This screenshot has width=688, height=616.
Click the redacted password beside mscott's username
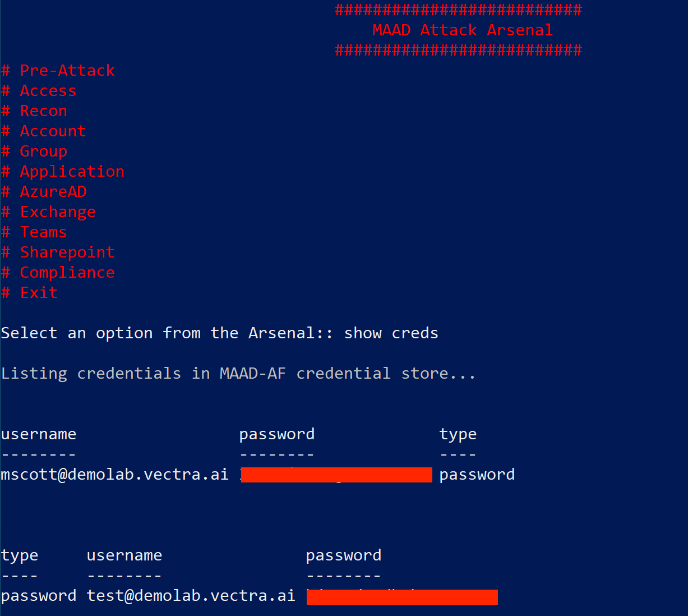point(336,475)
